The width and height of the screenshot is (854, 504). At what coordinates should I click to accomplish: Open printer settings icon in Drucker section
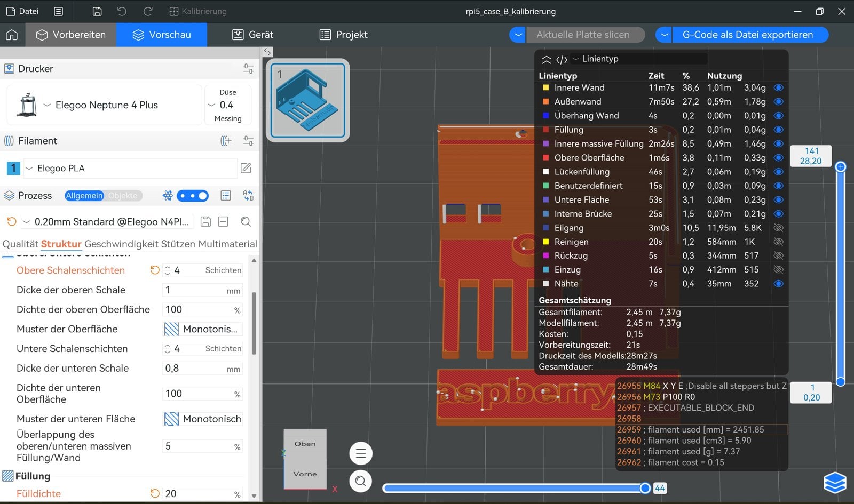[248, 69]
